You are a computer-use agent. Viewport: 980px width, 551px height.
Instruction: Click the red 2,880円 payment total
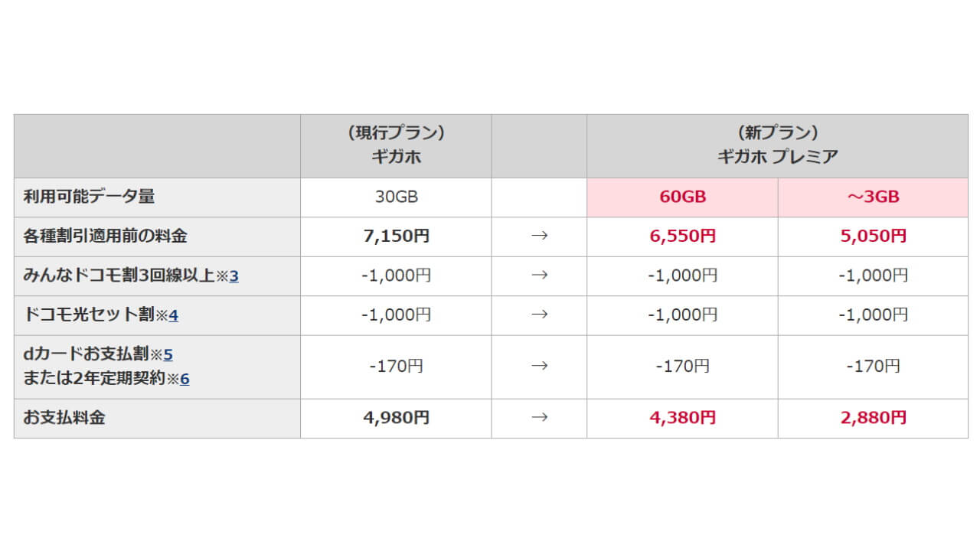873,418
